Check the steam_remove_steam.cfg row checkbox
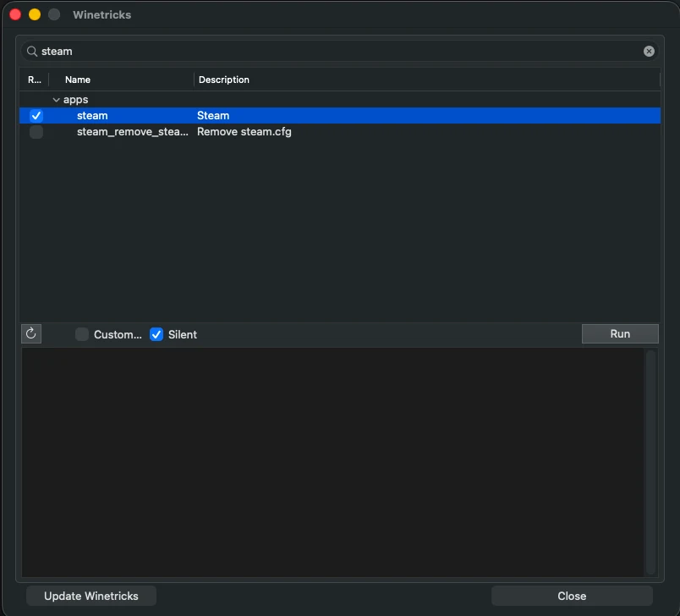Viewport: 680px width, 616px height. 36,132
